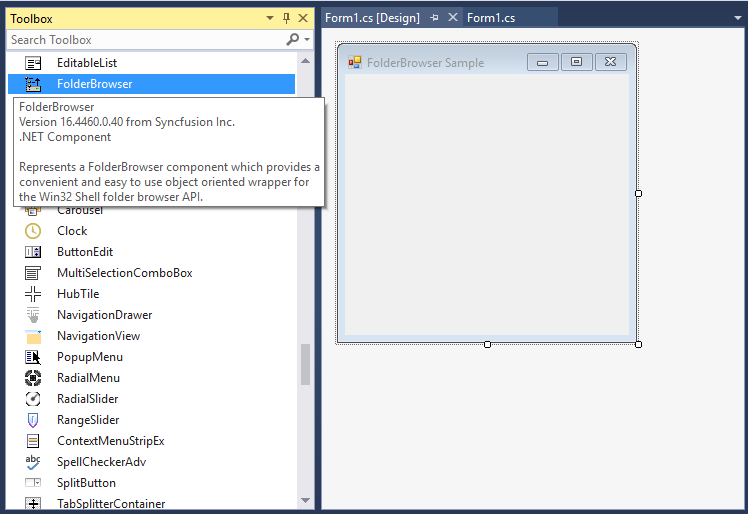Click the NavigationDrawer icon

pos(33,315)
